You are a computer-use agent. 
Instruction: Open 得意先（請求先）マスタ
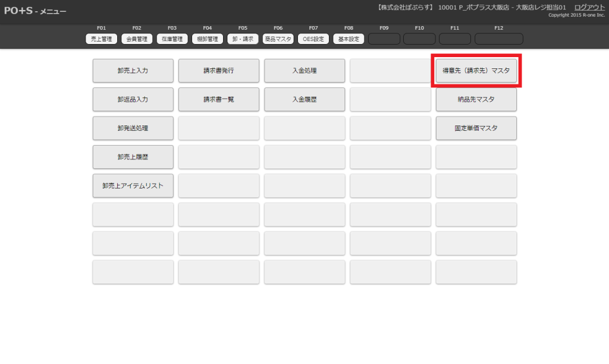tap(476, 71)
